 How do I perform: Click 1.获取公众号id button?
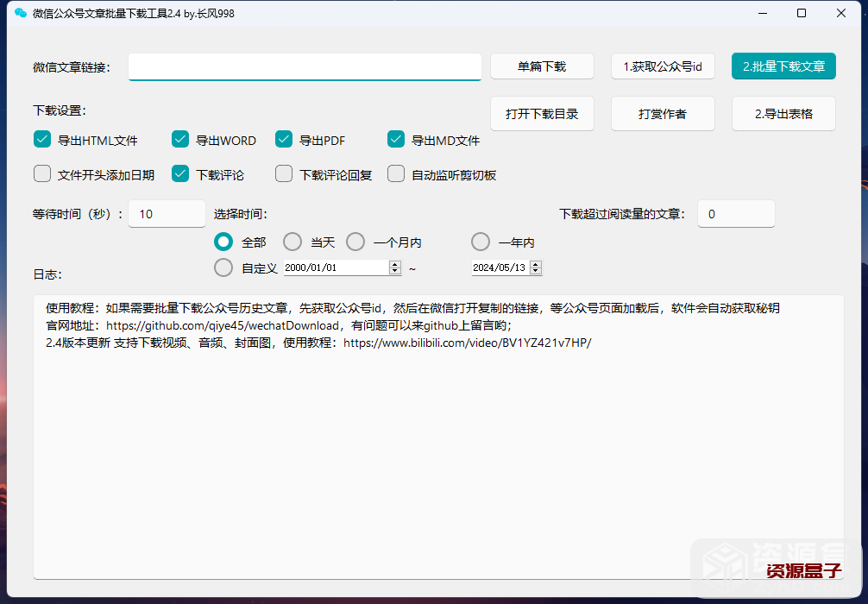[x=663, y=66]
